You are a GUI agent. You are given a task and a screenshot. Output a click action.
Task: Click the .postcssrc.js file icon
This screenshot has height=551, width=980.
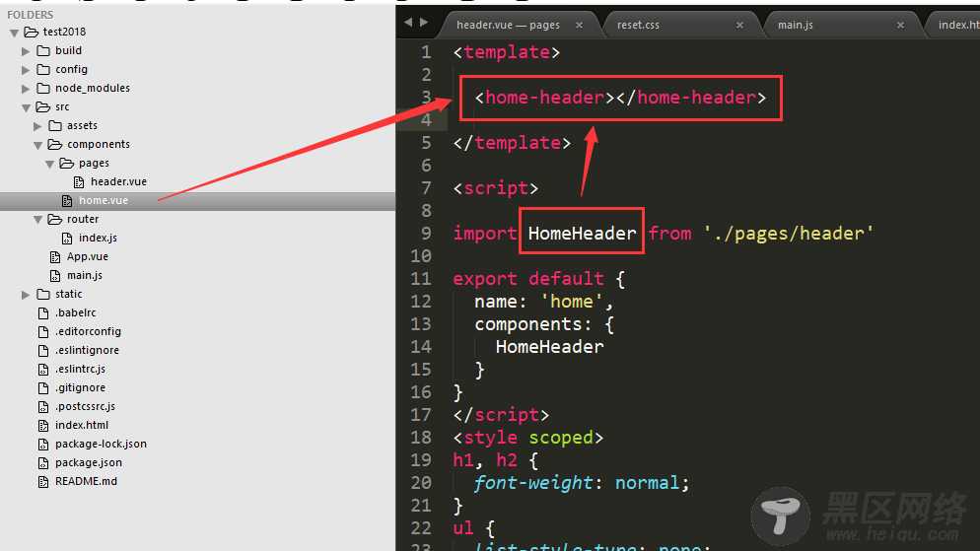(x=43, y=407)
